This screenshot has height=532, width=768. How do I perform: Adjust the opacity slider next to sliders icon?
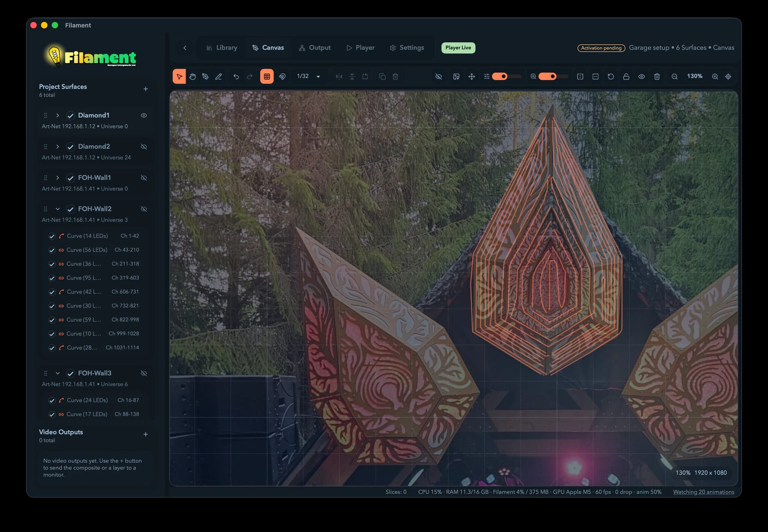[x=506, y=76]
